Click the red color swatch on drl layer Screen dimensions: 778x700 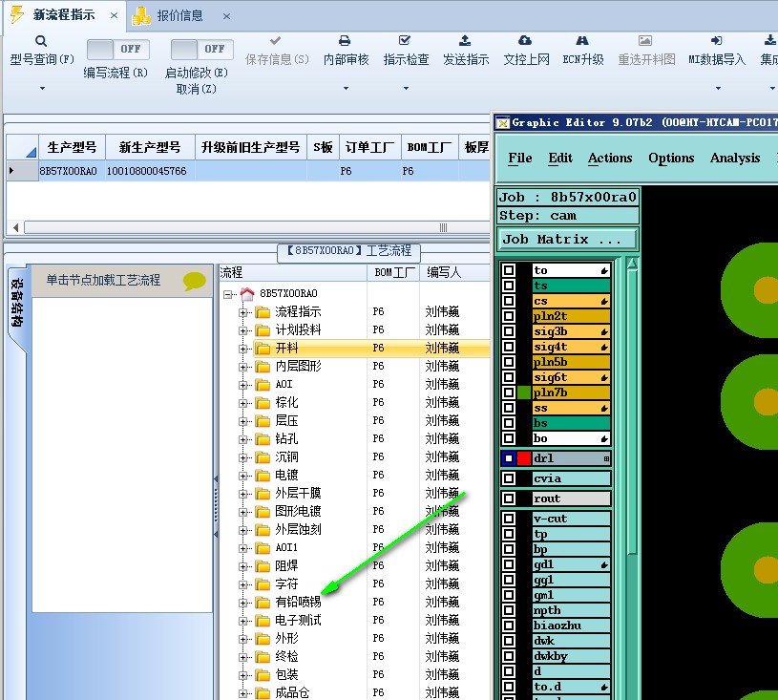[524, 458]
